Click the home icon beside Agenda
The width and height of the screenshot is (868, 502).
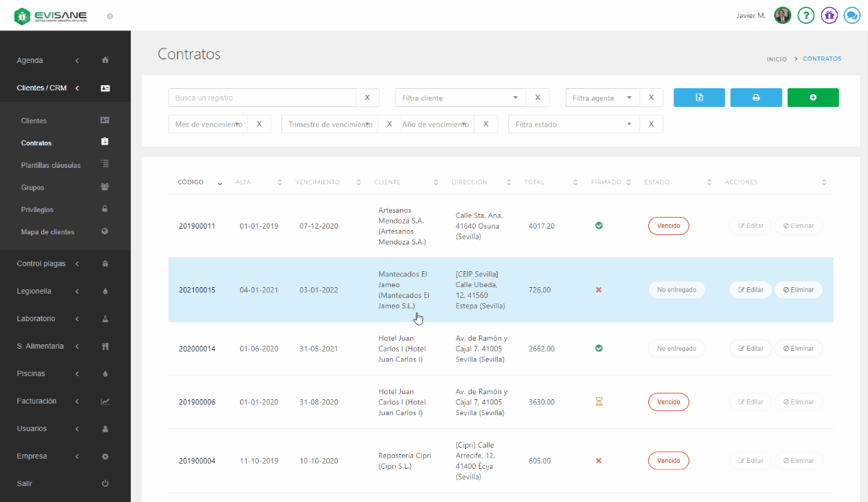[x=105, y=60]
